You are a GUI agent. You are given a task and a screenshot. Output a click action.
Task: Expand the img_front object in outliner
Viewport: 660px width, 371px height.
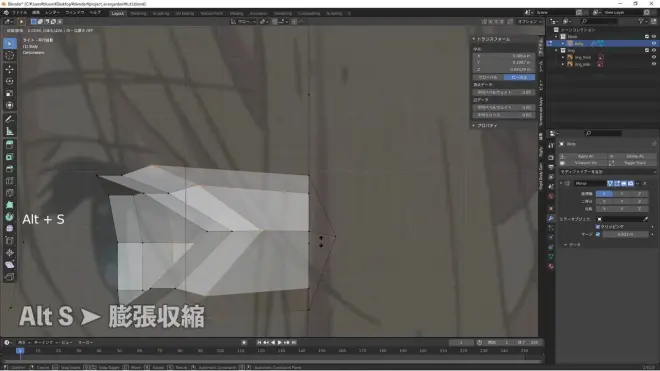[563, 57]
